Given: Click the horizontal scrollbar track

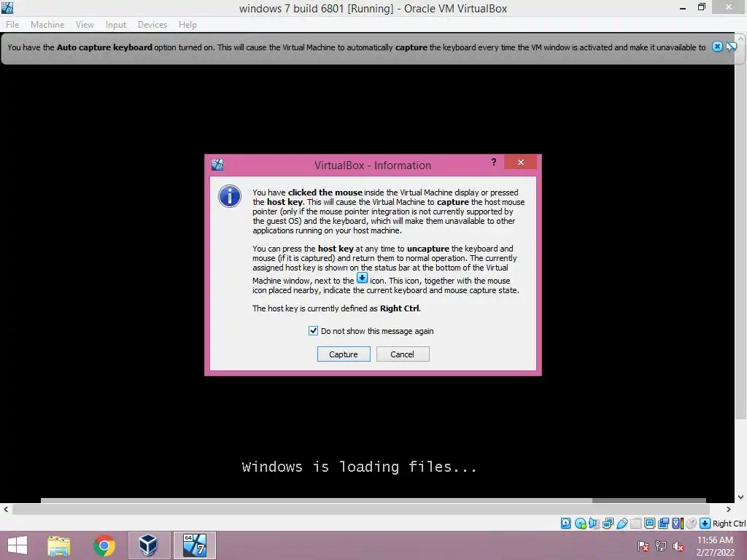Looking at the screenshot, I should click(x=362, y=509).
